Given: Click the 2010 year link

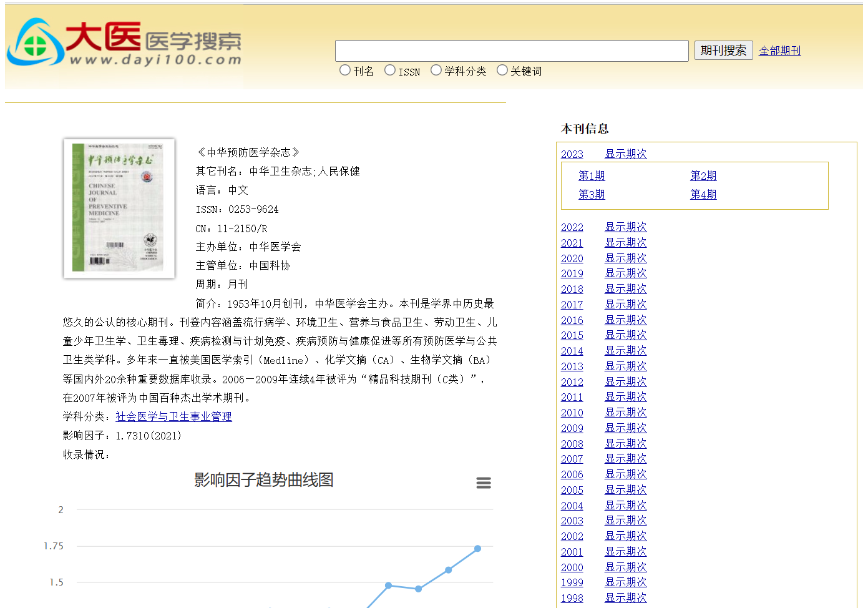Looking at the screenshot, I should [x=572, y=413].
